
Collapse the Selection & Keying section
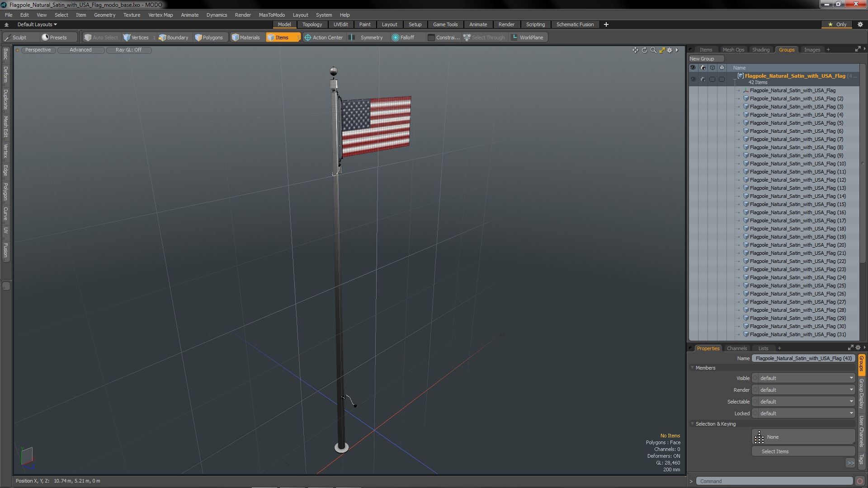tap(692, 424)
